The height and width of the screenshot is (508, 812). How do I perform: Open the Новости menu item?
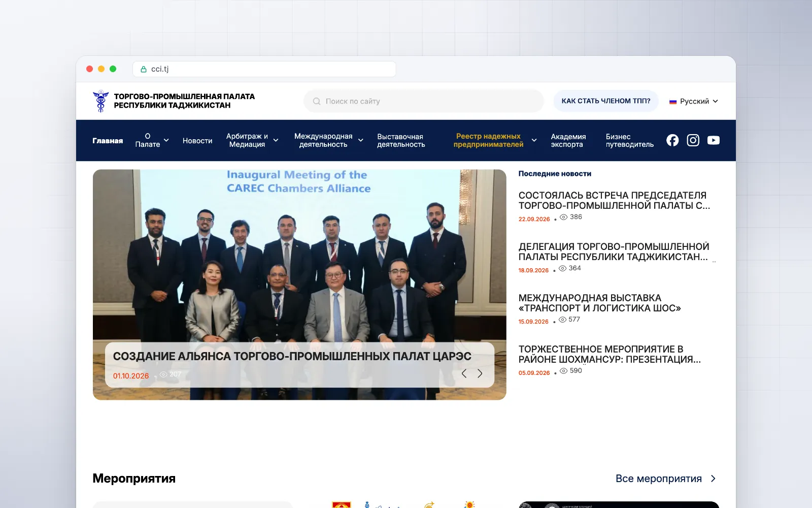[x=197, y=141]
